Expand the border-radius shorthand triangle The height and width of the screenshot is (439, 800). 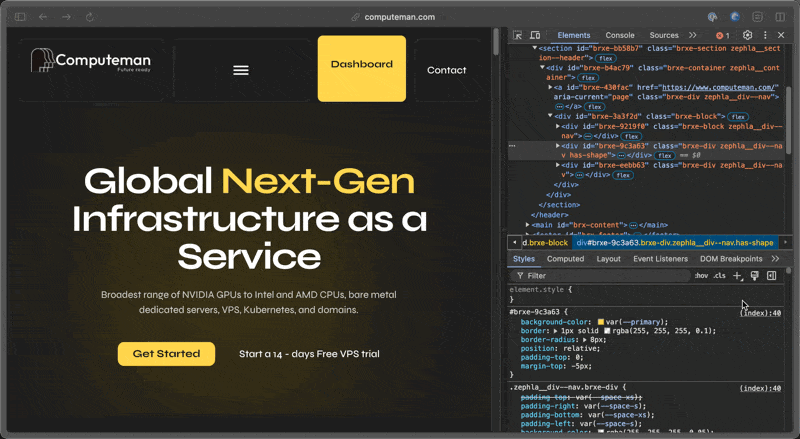(x=585, y=340)
